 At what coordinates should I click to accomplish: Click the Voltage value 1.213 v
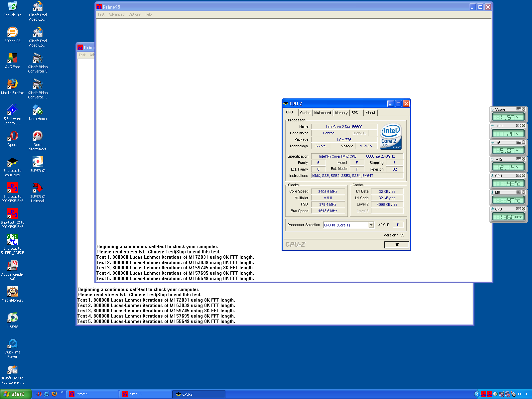pyautogui.click(x=366, y=146)
